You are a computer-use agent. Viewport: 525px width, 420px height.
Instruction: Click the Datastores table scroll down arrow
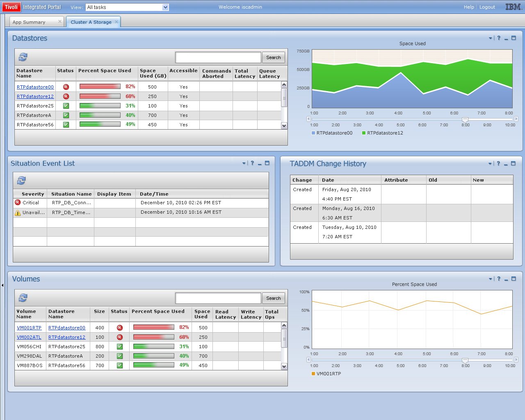284,126
